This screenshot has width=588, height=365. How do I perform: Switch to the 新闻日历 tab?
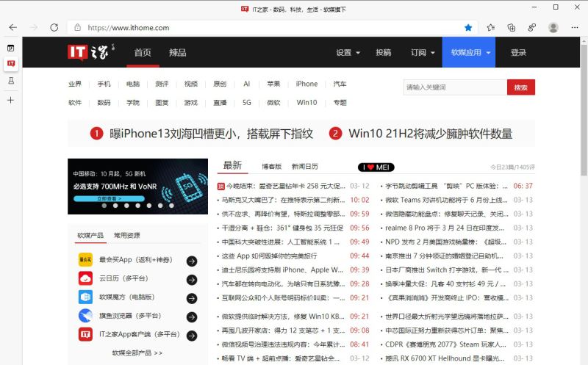click(x=304, y=167)
